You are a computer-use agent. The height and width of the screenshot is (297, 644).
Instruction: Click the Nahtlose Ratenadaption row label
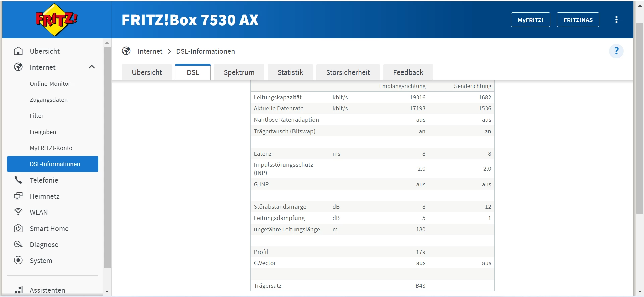286,120
